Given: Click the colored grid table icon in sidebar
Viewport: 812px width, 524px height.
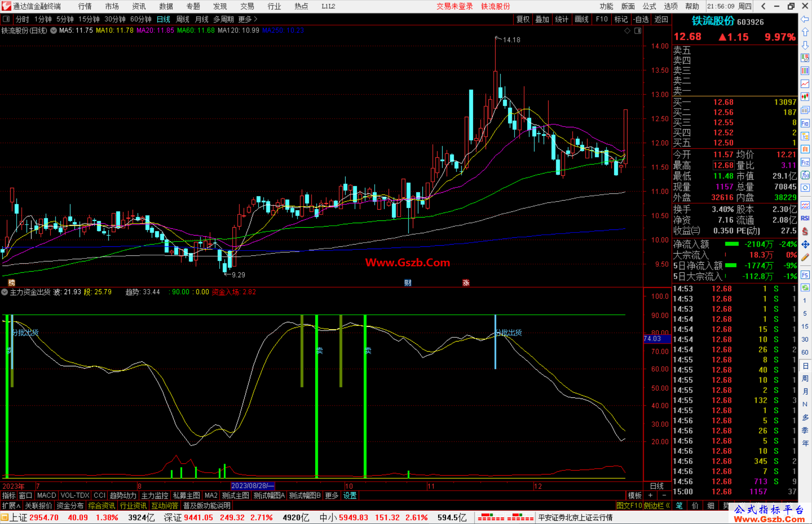Looking at the screenshot, I should [805, 71].
